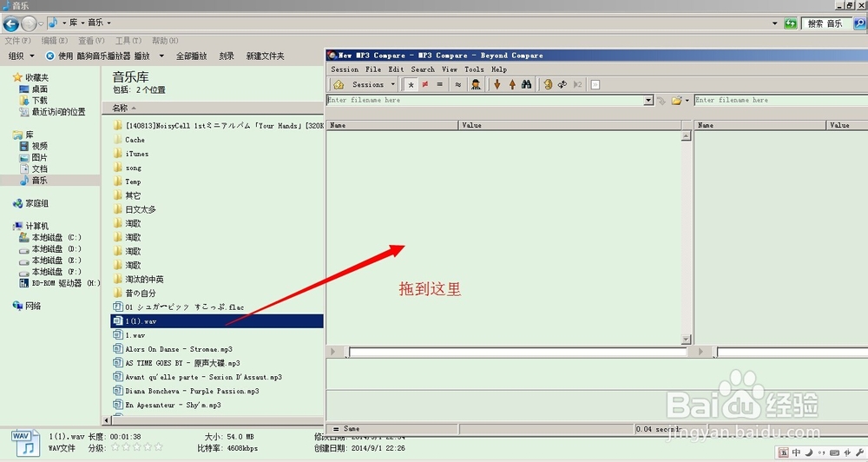Toggle the approximately-equal minor differences button
The height and width of the screenshot is (462, 868).
457,85
